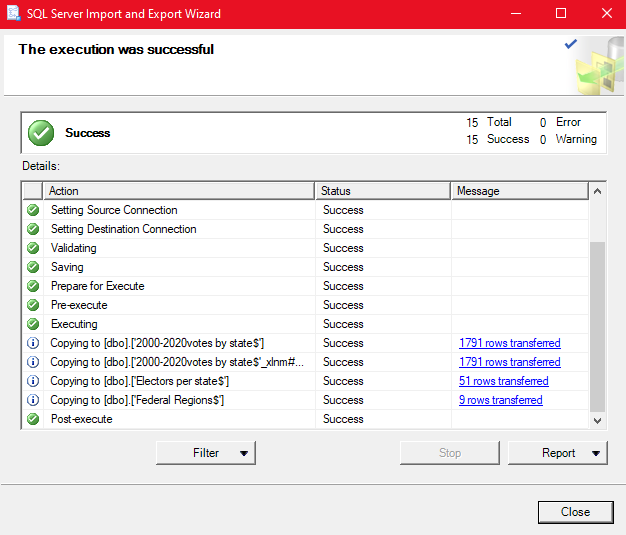Maximize the Import and Export Wizard window
626x535 pixels.
[x=561, y=14]
